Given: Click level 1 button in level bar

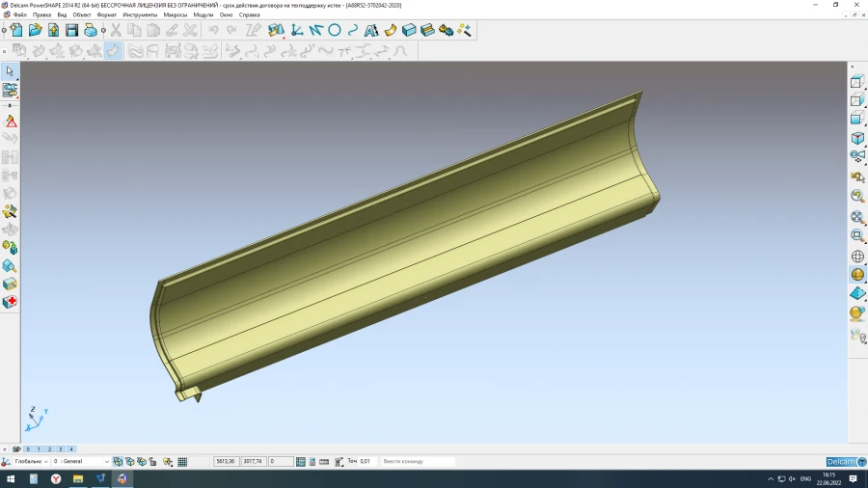Looking at the screenshot, I should click(x=39, y=449).
